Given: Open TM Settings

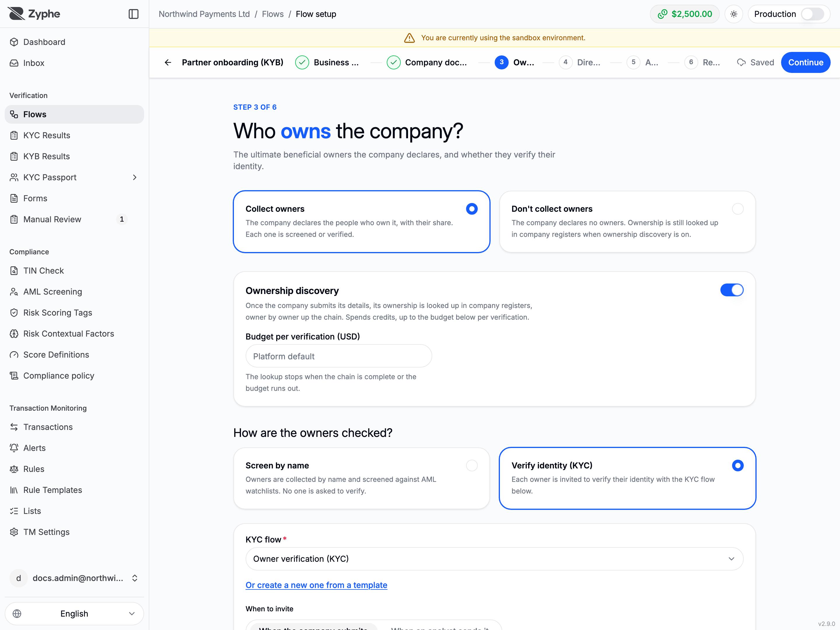Looking at the screenshot, I should 74,532.
